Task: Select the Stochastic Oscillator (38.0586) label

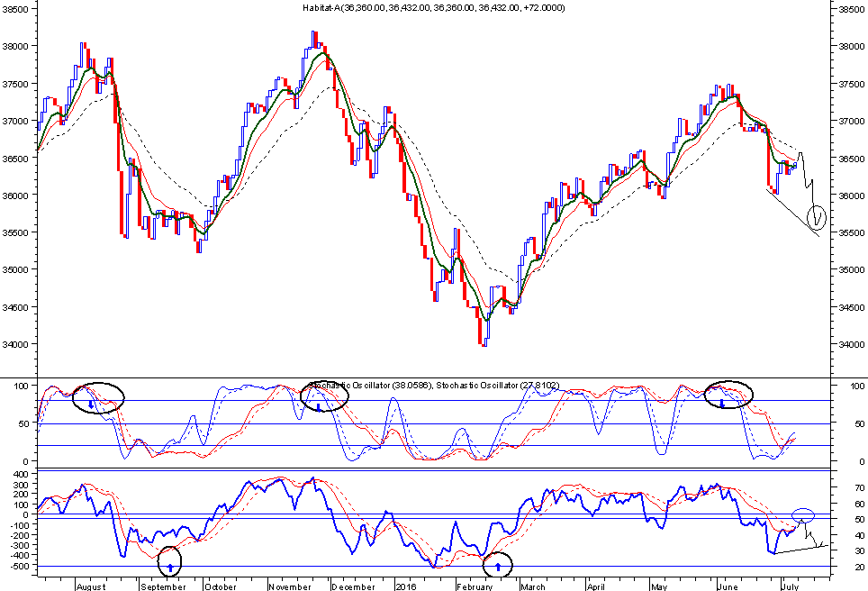Action: [x=372, y=385]
